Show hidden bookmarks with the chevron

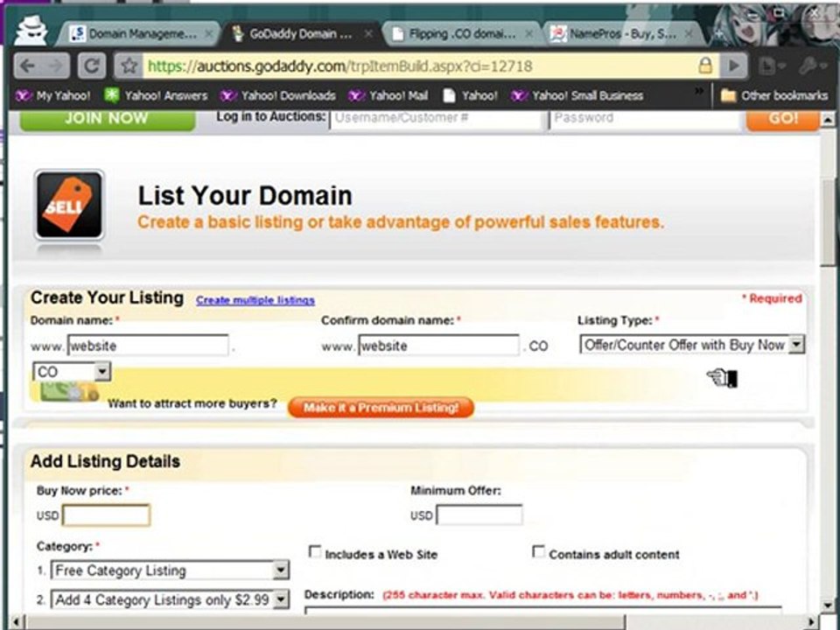699,91
